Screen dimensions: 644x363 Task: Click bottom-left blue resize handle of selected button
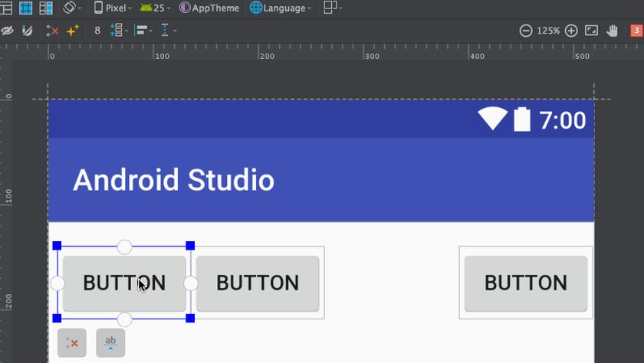pos(57,318)
